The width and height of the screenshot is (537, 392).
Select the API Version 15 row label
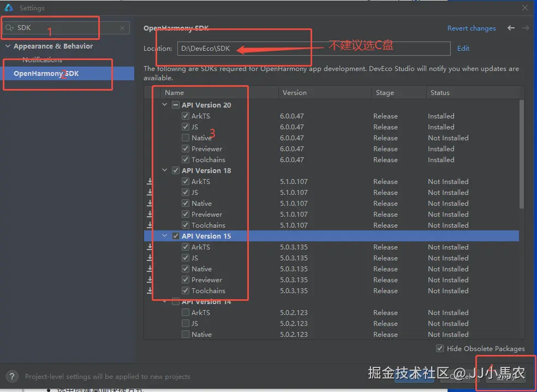click(206, 236)
